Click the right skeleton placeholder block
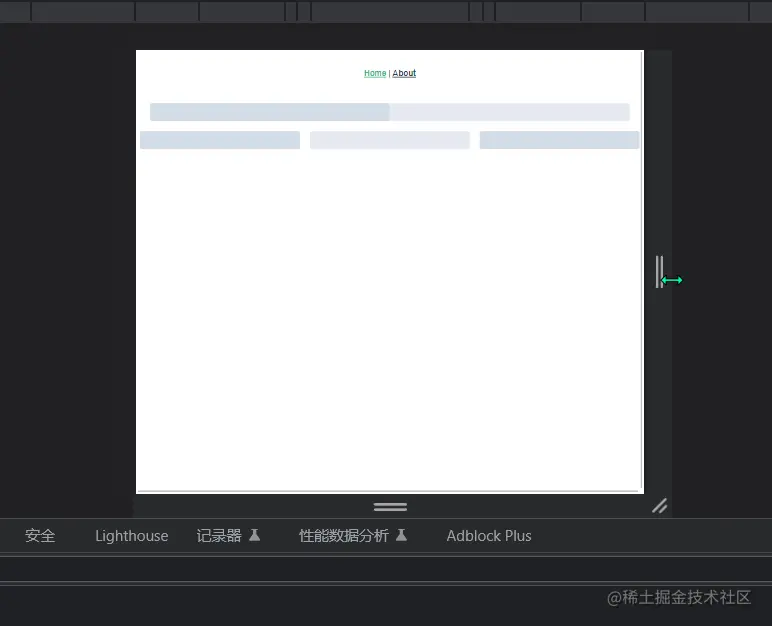 559,140
